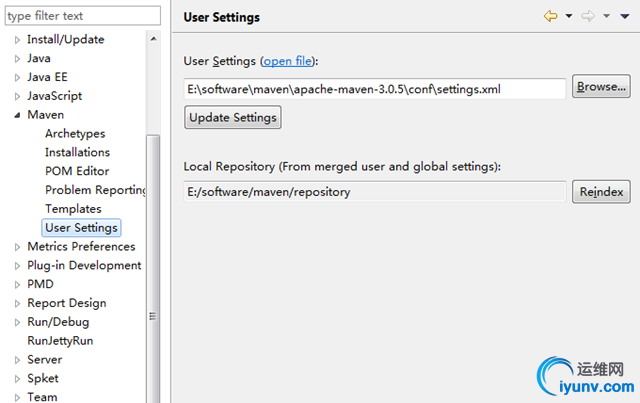Click the type filter text box

[82, 16]
